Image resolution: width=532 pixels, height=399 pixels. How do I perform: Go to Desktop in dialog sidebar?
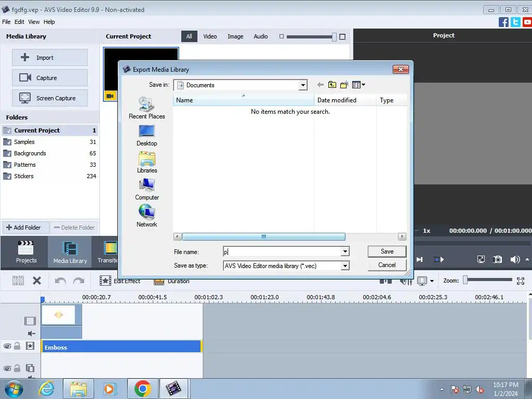click(x=147, y=136)
